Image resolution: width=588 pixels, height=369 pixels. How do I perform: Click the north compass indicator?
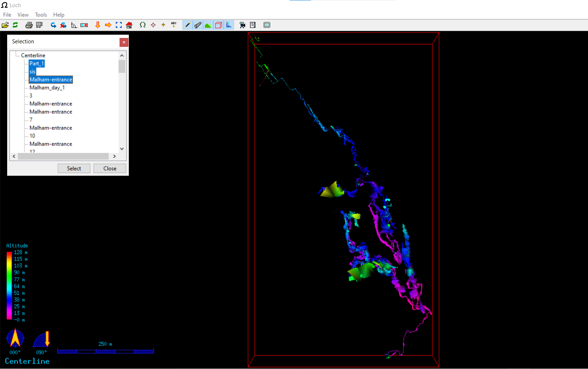15,338
